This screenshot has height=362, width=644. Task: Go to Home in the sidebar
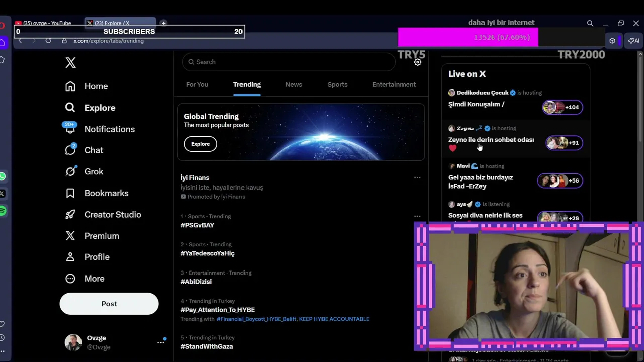87,86
